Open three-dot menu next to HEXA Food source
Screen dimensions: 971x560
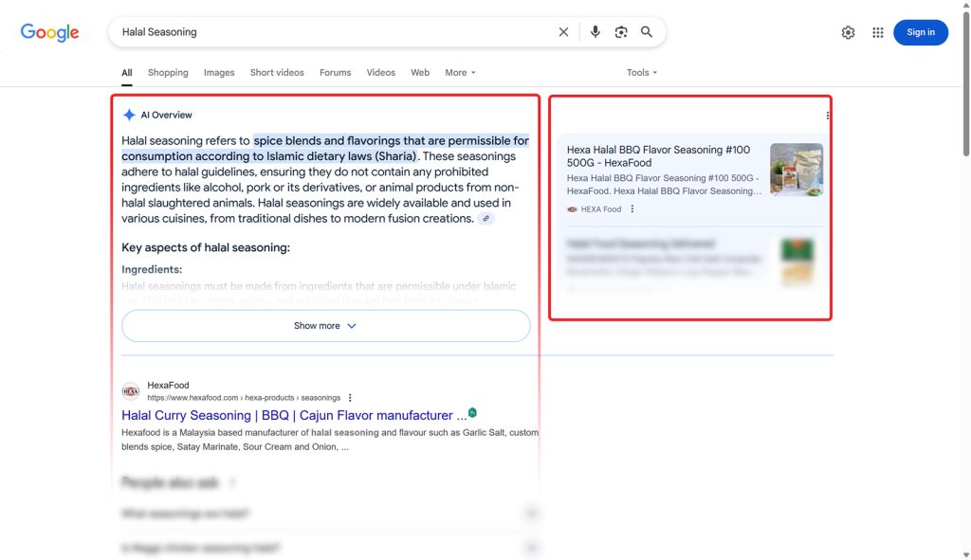click(x=632, y=209)
